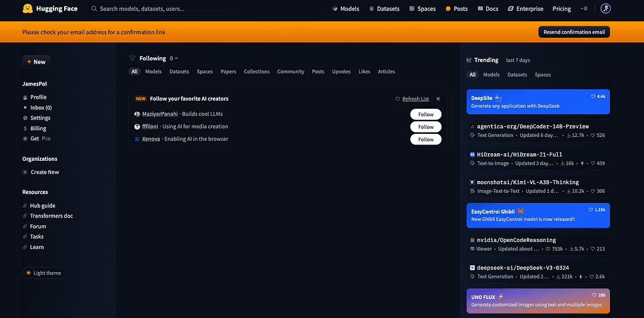Select Models tab in Trending
The image size is (644, 318).
pyautogui.click(x=491, y=75)
